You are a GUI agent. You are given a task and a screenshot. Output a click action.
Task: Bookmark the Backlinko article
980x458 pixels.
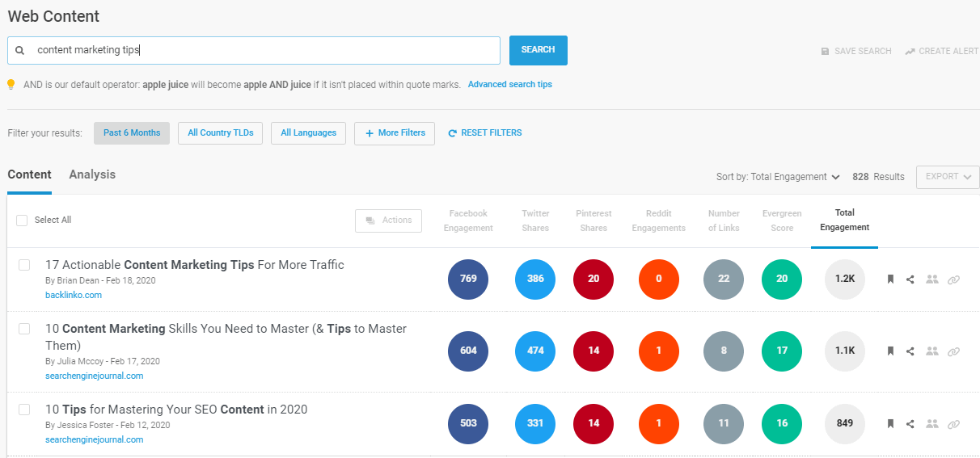pos(890,279)
